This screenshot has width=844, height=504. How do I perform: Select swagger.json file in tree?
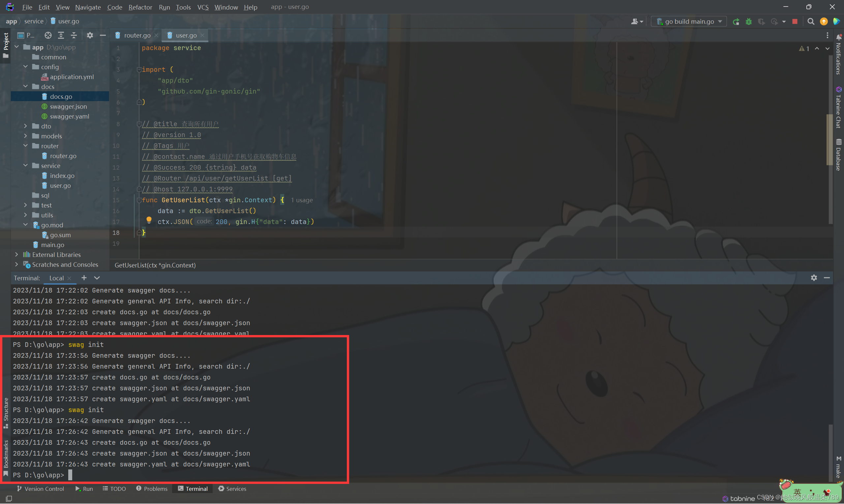68,107
